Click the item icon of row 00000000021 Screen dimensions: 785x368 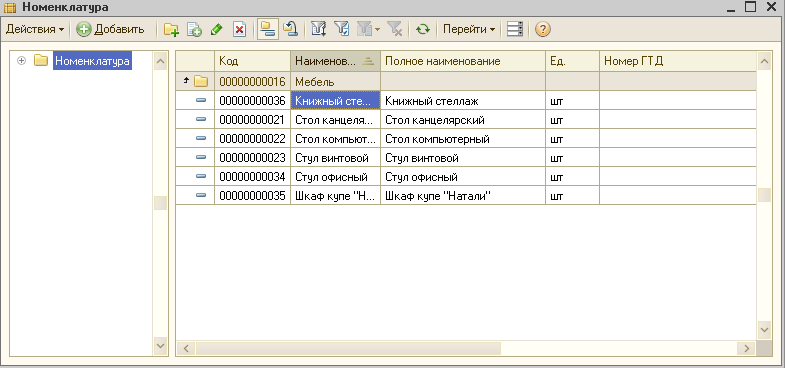pos(201,119)
